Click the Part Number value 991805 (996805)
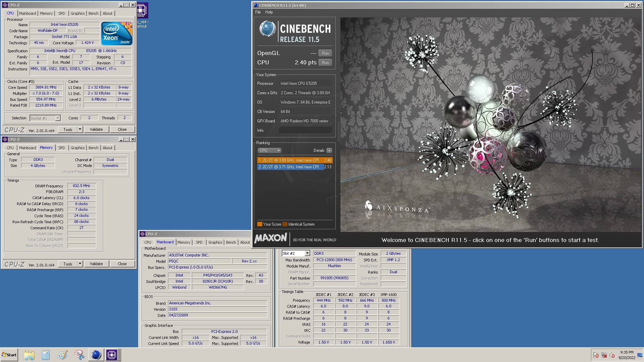Image resolution: width=644 pixels, height=362 pixels. pos(334,278)
